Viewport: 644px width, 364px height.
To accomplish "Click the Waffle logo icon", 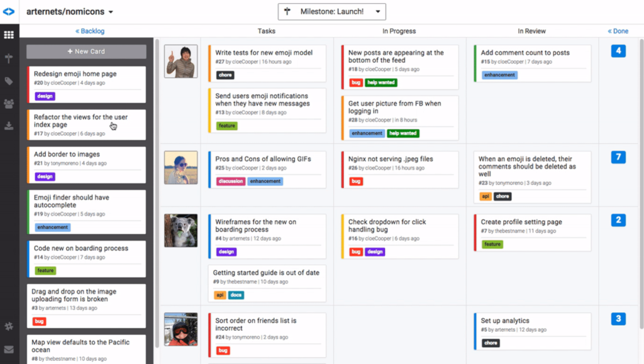I will [x=9, y=11].
